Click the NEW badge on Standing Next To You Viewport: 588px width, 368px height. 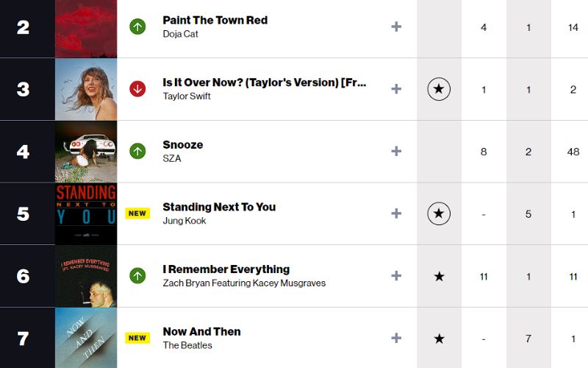pyautogui.click(x=137, y=213)
